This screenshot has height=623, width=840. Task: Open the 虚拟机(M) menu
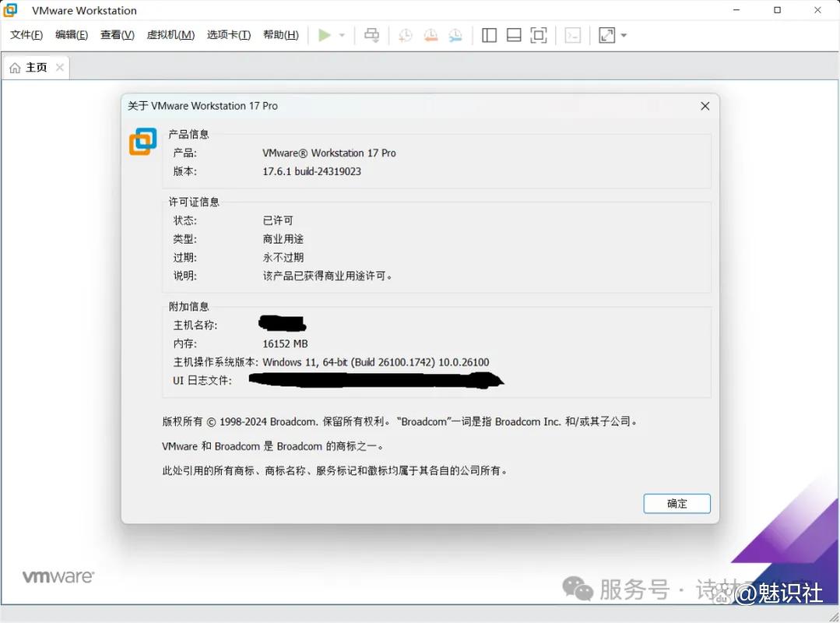170,35
